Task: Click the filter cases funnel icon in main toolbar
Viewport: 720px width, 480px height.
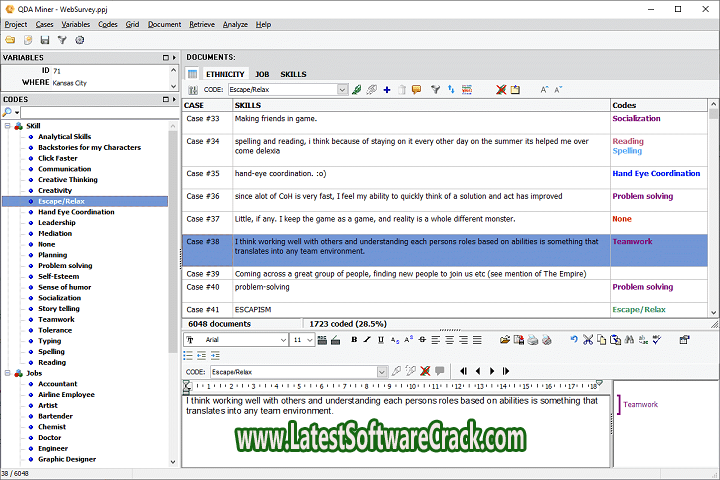Action: tap(62, 40)
